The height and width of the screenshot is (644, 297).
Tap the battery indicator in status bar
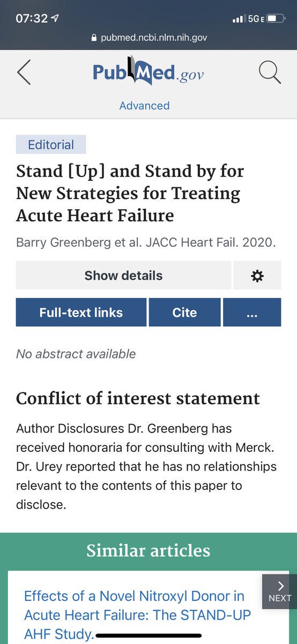click(276, 19)
